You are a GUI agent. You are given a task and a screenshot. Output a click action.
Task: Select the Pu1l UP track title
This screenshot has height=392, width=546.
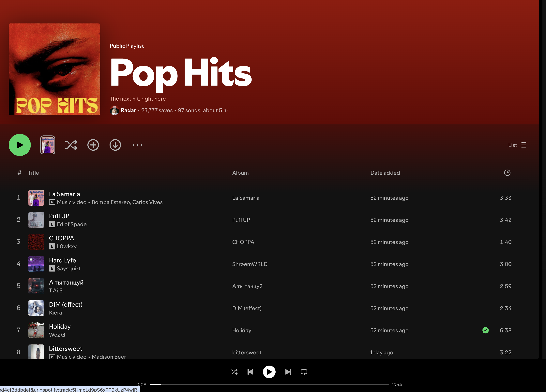[x=59, y=216]
